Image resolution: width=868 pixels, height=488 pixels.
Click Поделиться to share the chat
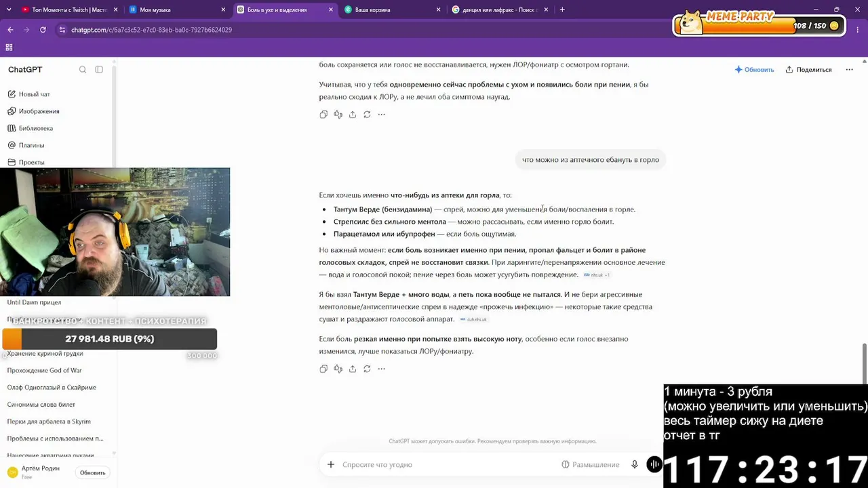pyautogui.click(x=808, y=70)
